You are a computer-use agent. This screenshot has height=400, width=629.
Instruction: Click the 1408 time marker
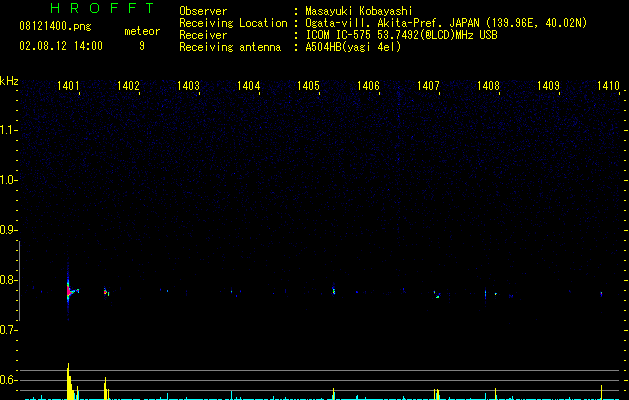488,85
